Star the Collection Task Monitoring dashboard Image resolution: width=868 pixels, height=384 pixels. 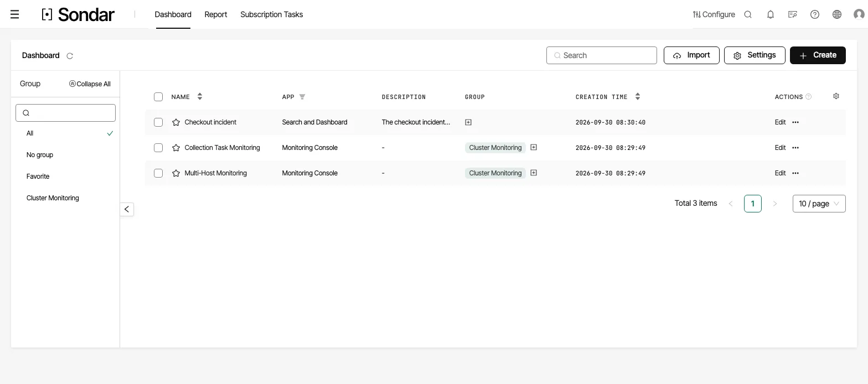(x=176, y=148)
